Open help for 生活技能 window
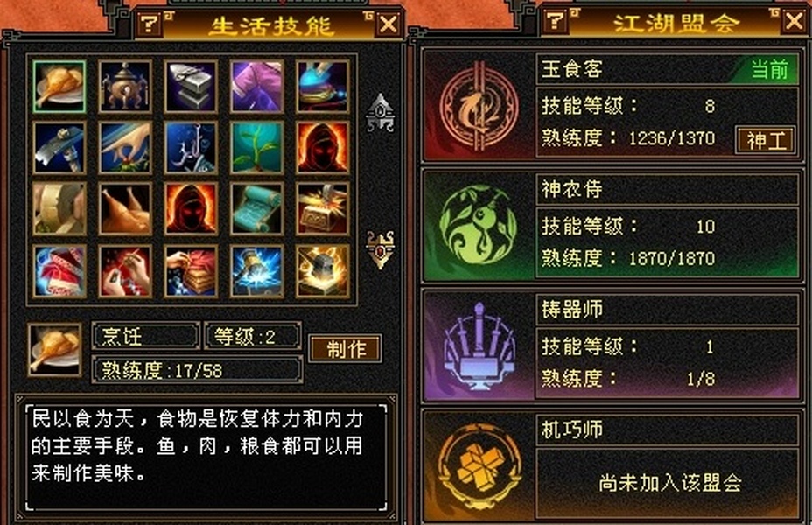This screenshot has width=812, height=525. tap(149, 24)
